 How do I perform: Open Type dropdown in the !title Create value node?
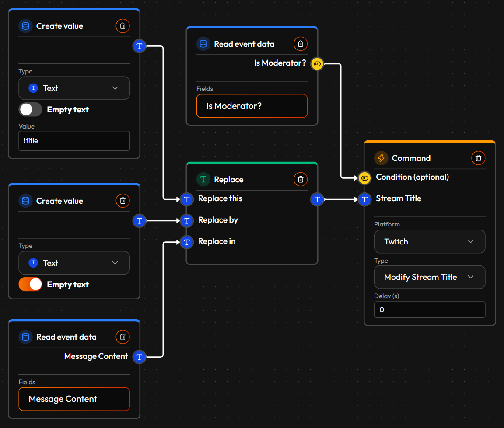74,88
